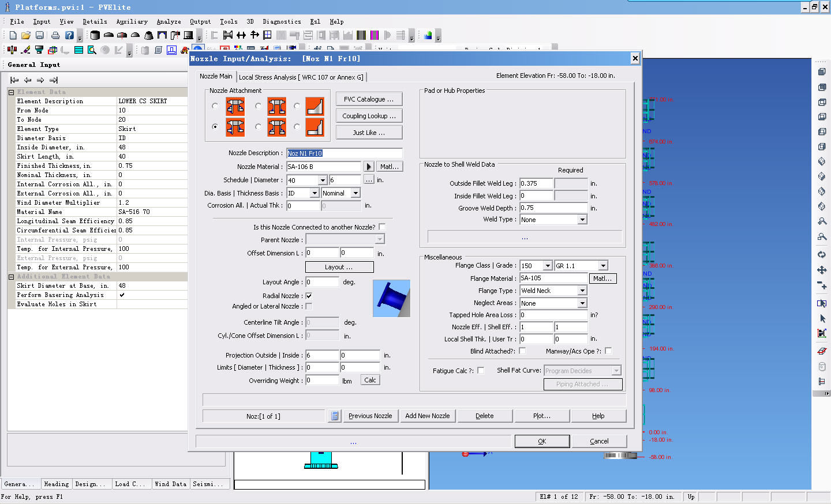Open the Thickness Basis Nominal dropdown
The width and height of the screenshot is (831, 504).
(355, 193)
